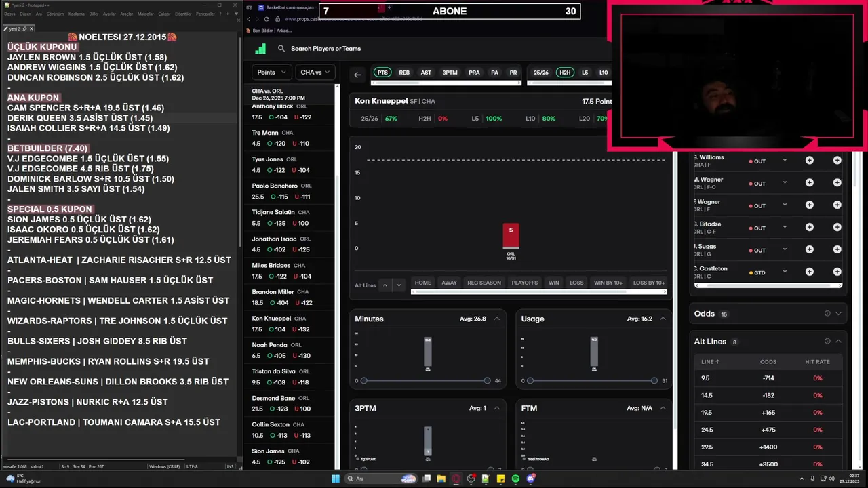This screenshot has width=868, height=488.
Task: Open Makrolar menu in Notepad++
Action: [145, 14]
